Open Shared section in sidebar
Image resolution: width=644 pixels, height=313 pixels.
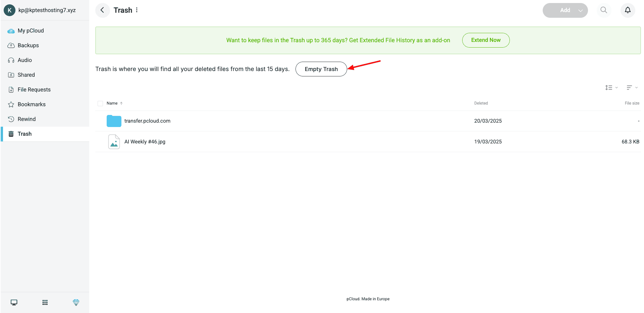[45, 75]
